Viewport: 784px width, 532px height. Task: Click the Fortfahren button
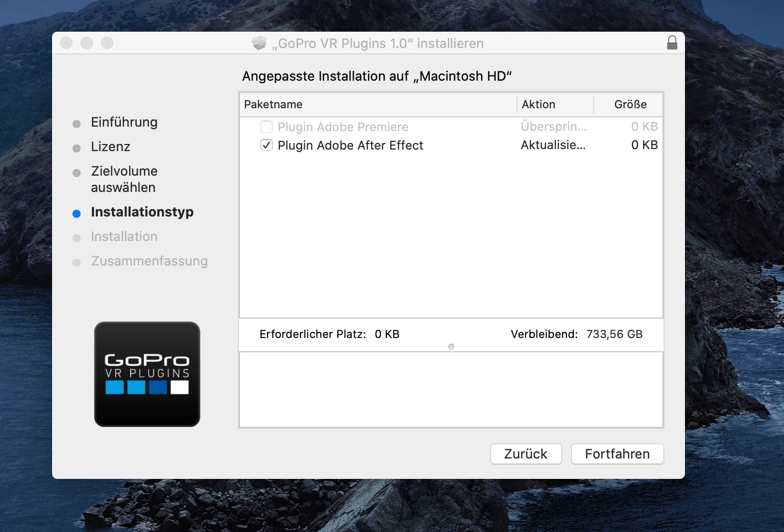[x=617, y=454]
